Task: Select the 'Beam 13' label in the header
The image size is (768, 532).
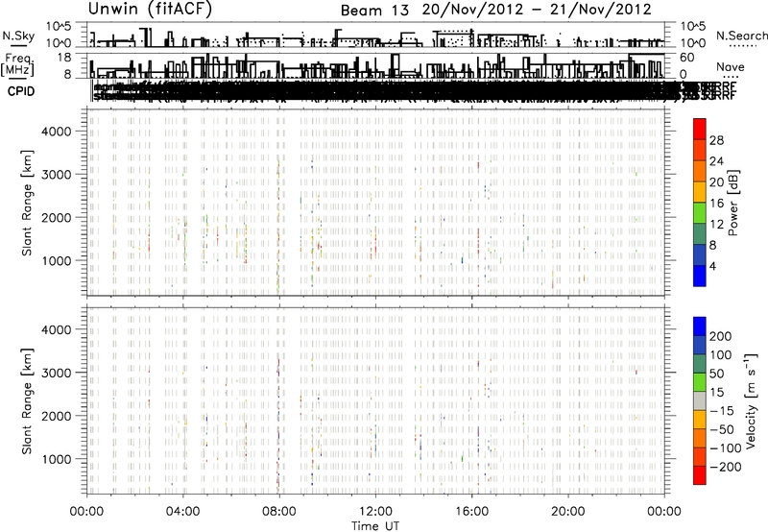Action: coord(374,11)
